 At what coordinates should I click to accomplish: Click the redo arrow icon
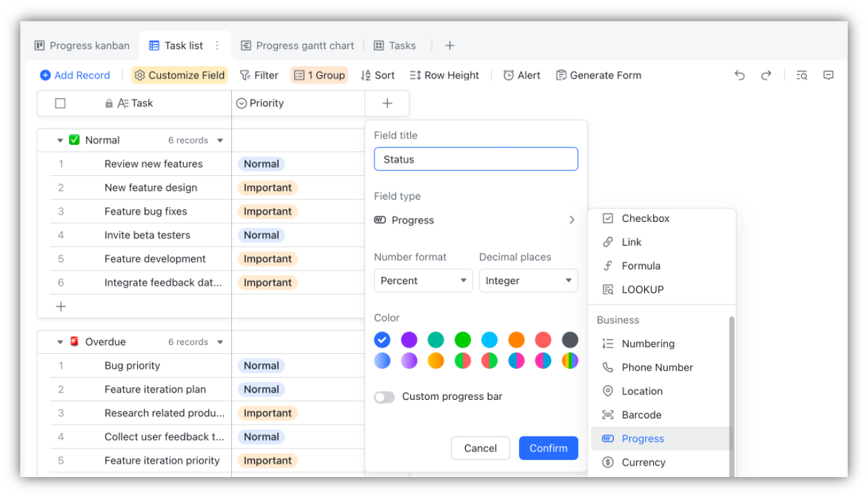click(766, 75)
